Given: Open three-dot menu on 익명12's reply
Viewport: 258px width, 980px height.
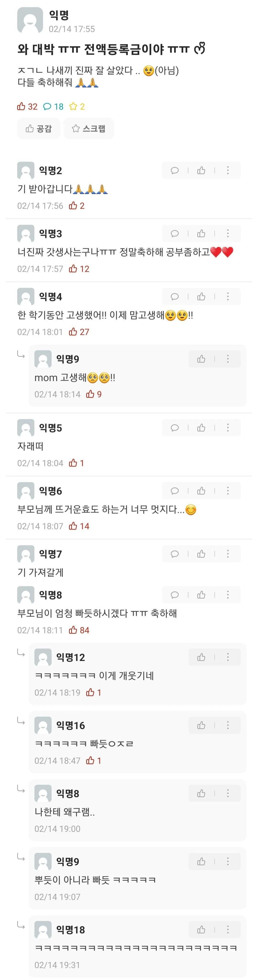Looking at the screenshot, I should pyautogui.click(x=228, y=657).
